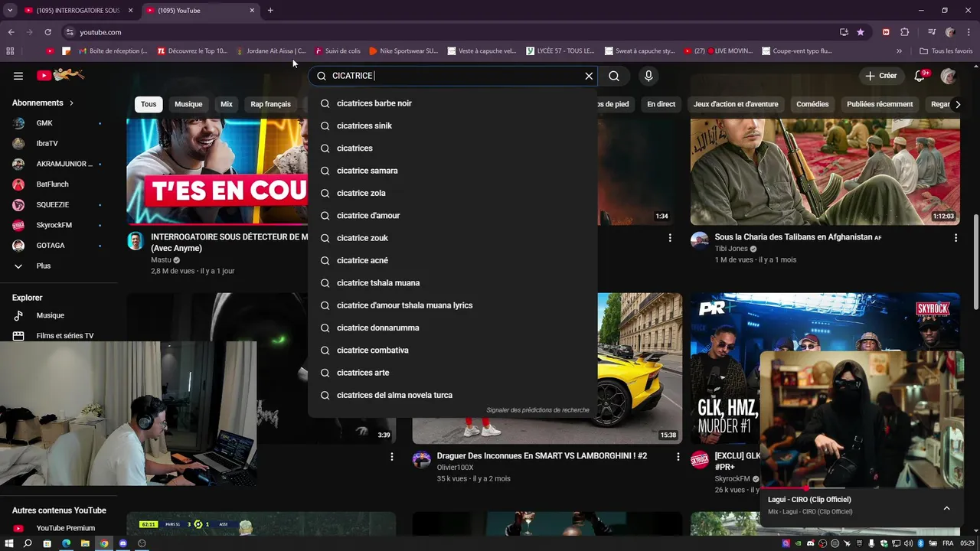Open the Suivi de colis bookmark
Screen dimensions: 980x551
(x=338, y=51)
